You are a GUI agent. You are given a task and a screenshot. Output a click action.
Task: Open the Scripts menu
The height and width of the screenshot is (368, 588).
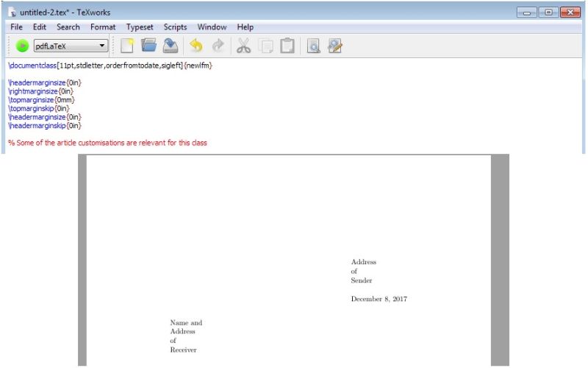click(x=175, y=27)
